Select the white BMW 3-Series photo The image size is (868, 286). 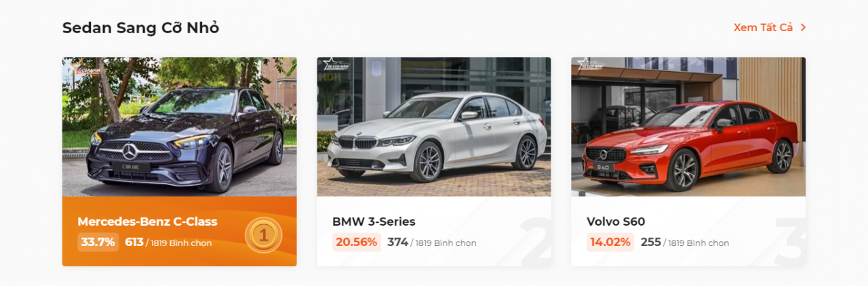(x=434, y=127)
